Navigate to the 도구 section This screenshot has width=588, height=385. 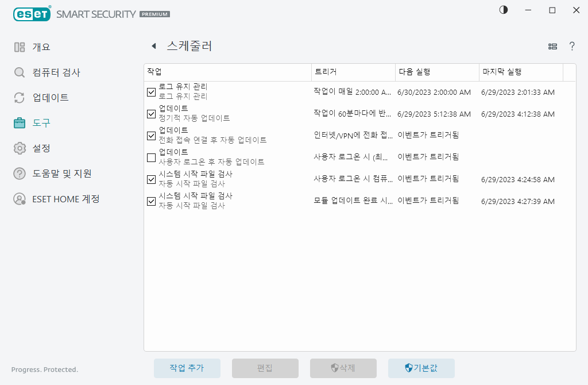pos(20,122)
